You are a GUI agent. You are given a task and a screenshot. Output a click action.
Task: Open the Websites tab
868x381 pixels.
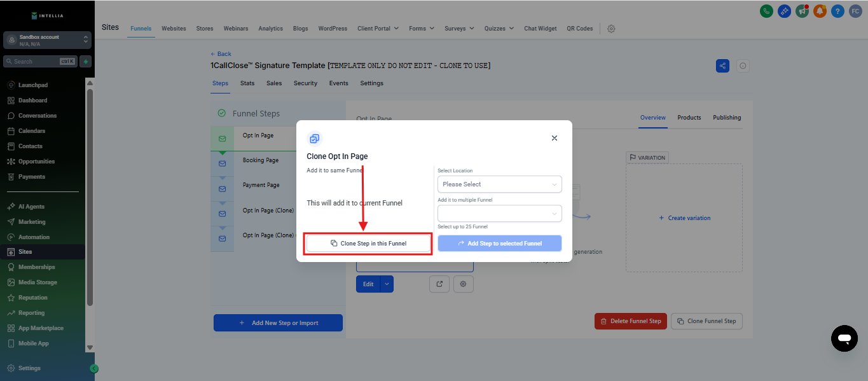(x=174, y=29)
